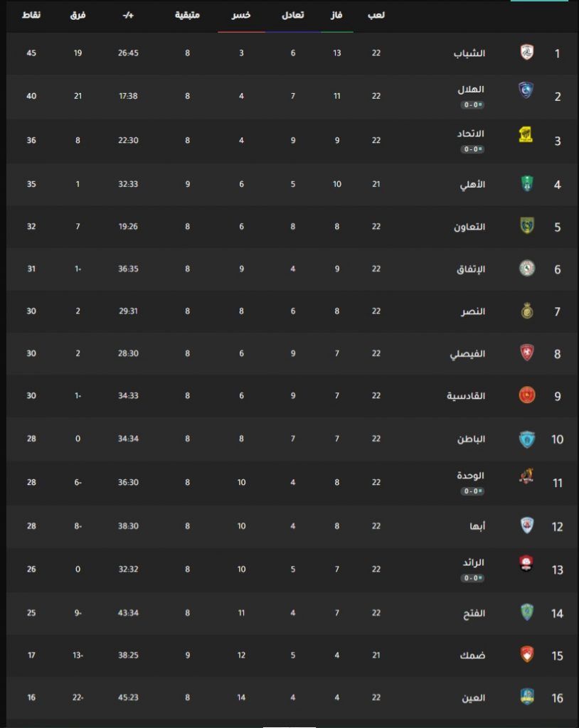Viewport: 579px width, 728px height.
Task: Click the العين club crest icon
Action: [527, 697]
